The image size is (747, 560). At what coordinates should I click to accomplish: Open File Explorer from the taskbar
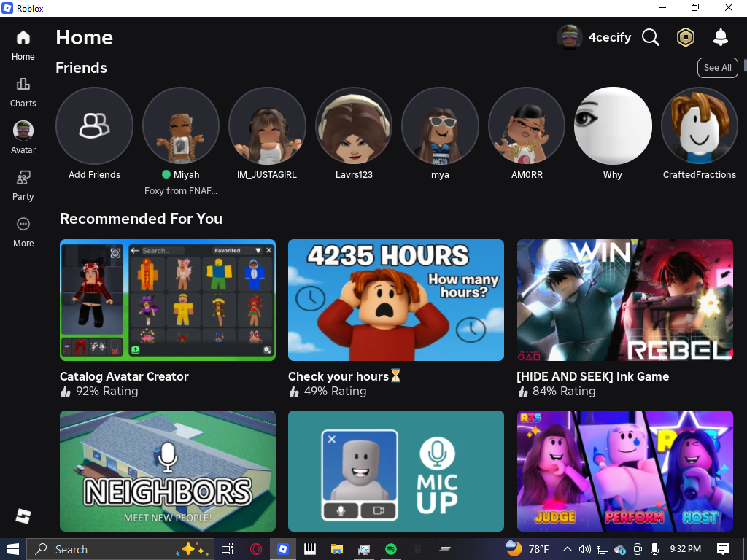pyautogui.click(x=337, y=549)
